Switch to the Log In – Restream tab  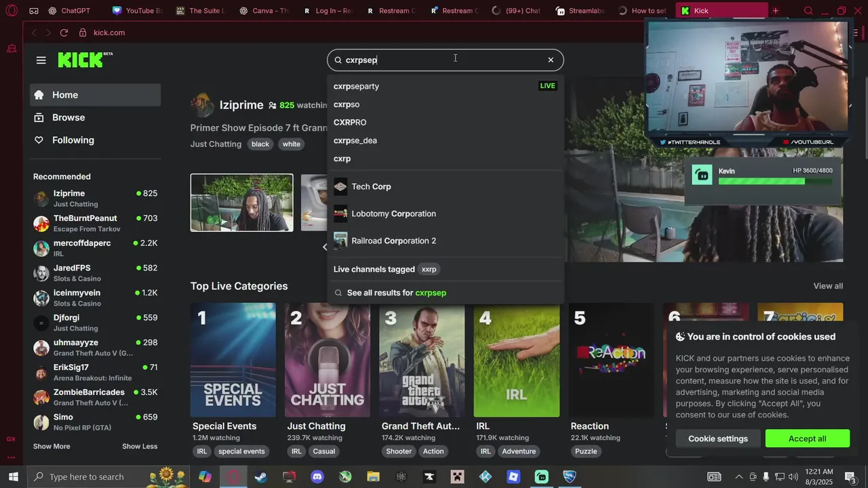(x=327, y=11)
